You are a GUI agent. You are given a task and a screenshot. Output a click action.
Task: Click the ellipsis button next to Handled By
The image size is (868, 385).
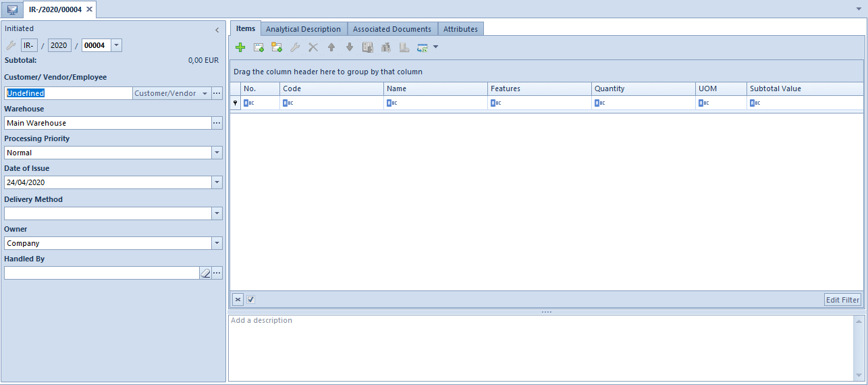[x=217, y=273]
